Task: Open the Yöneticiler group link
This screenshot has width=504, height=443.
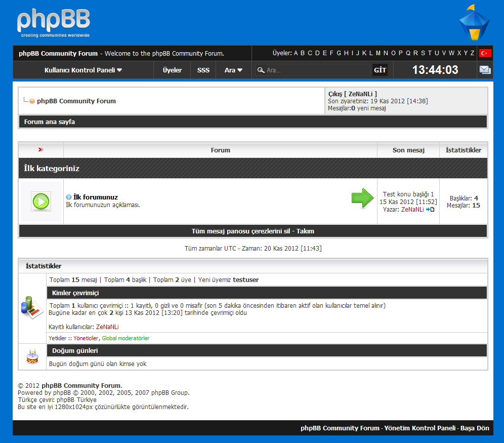Action: 86,338
